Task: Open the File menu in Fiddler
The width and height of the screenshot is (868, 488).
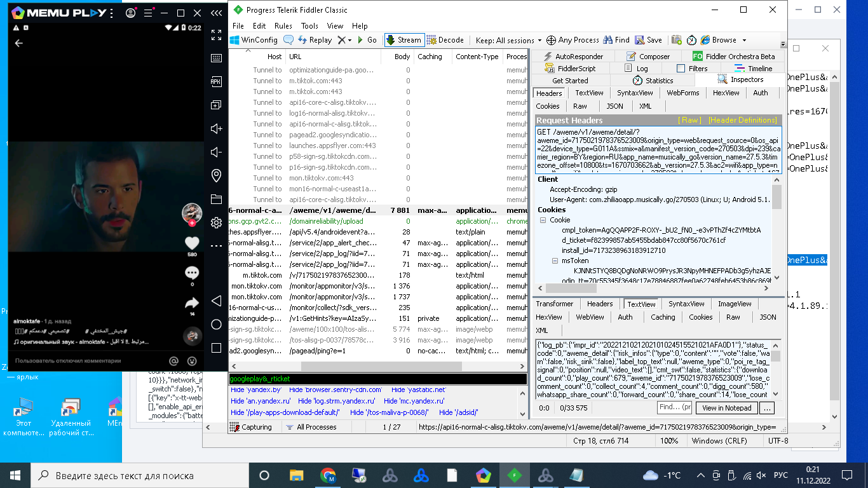Action: [238, 26]
